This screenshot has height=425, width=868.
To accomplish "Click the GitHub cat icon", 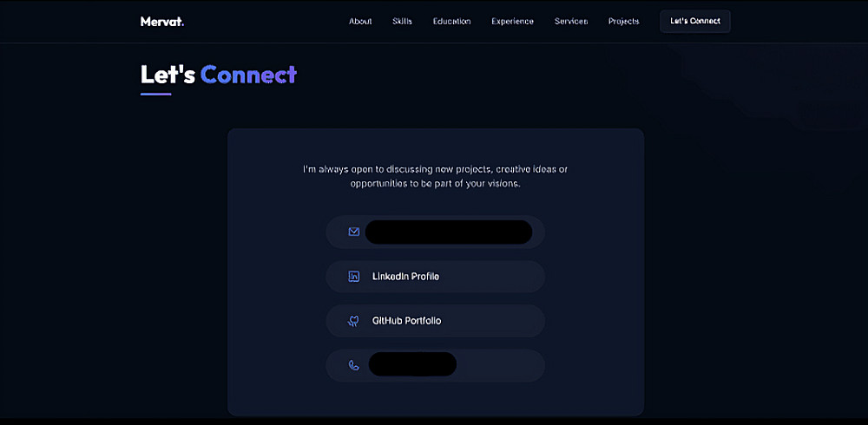I will coord(354,321).
